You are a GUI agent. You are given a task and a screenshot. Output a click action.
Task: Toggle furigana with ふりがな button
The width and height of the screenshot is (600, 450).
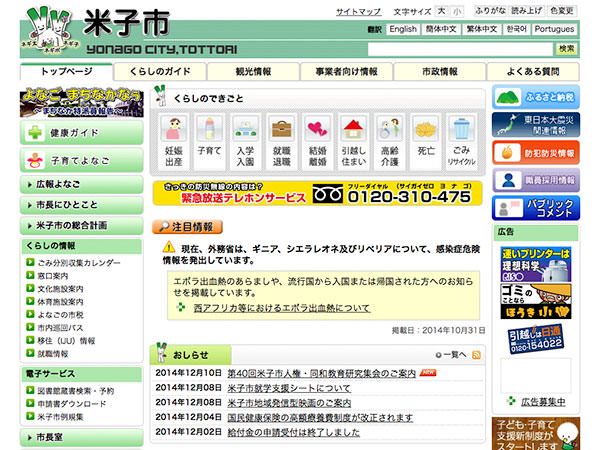pos(490,11)
